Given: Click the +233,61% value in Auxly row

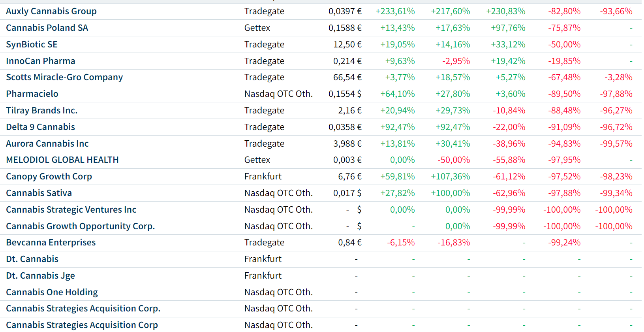Looking at the screenshot, I should 395,11.
